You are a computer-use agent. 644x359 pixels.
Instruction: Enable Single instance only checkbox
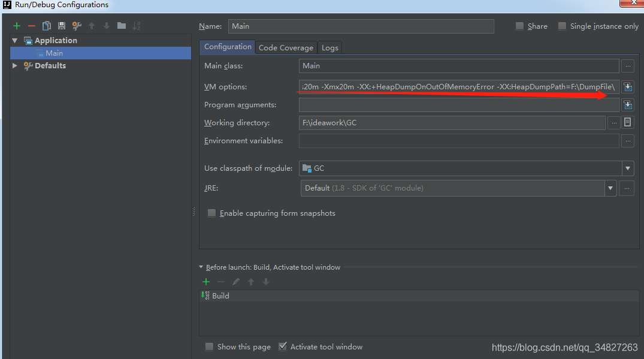click(562, 26)
